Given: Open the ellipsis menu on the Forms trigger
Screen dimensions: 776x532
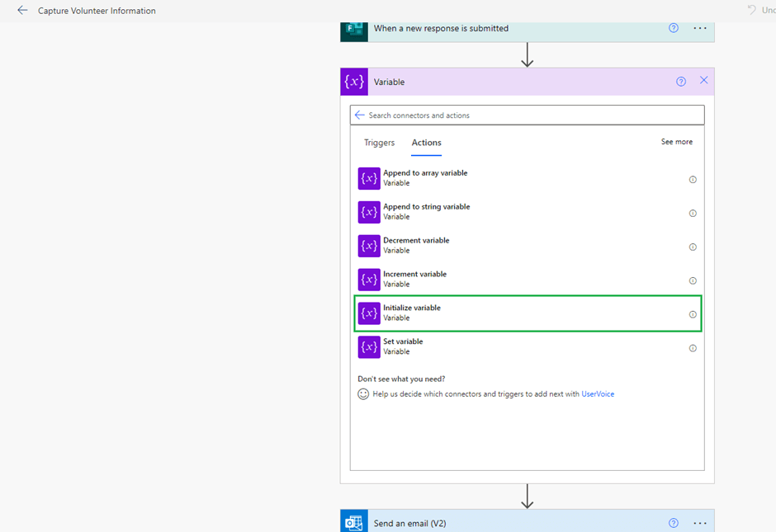Looking at the screenshot, I should (700, 28).
